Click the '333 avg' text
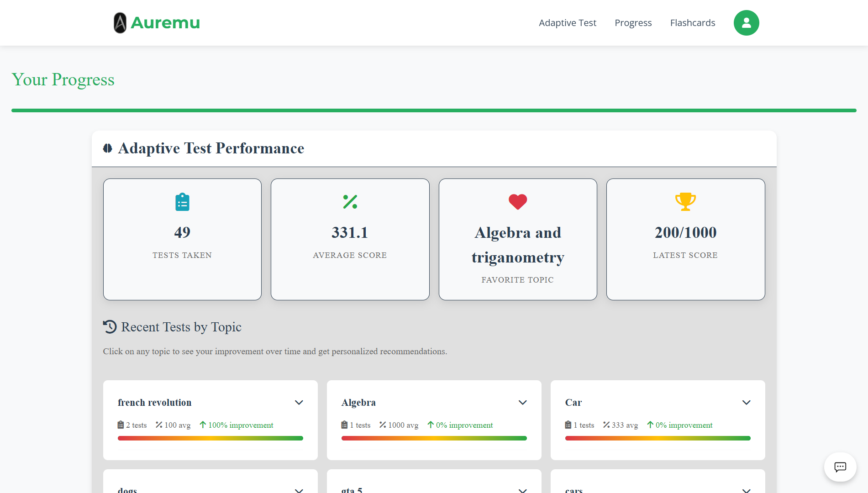 point(625,425)
